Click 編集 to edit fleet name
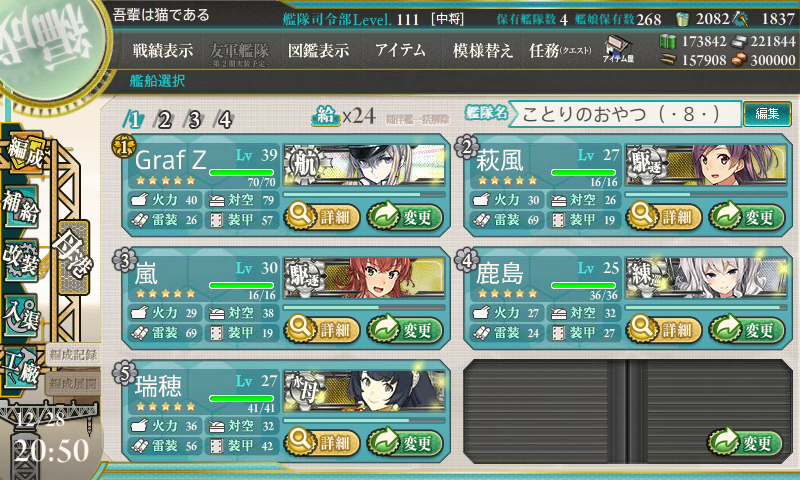This screenshot has height=480, width=800. (x=767, y=113)
